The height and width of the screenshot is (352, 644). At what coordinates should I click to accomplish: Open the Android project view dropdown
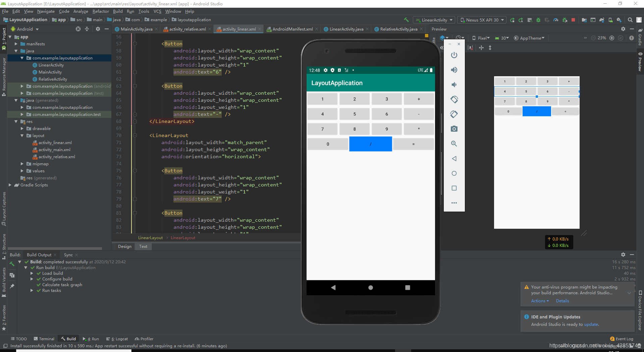pos(25,29)
